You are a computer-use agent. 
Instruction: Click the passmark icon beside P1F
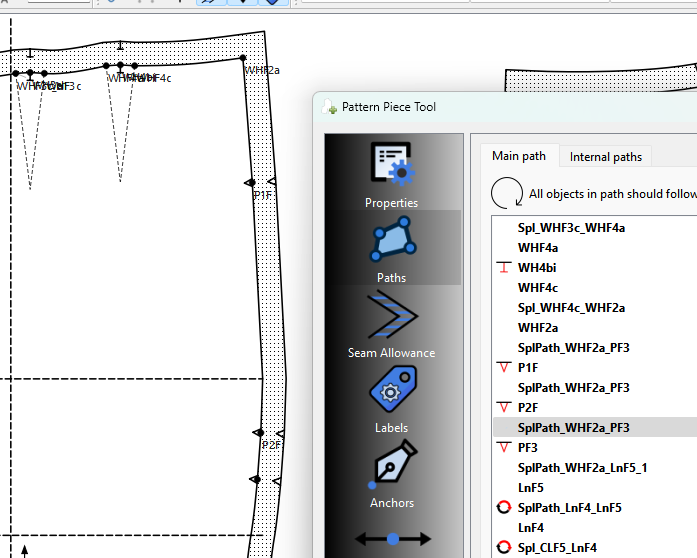coord(504,368)
